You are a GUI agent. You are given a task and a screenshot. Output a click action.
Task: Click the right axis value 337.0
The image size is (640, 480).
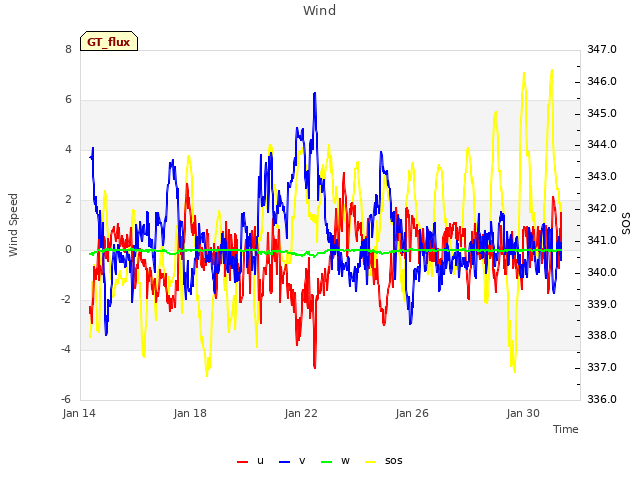click(x=602, y=368)
